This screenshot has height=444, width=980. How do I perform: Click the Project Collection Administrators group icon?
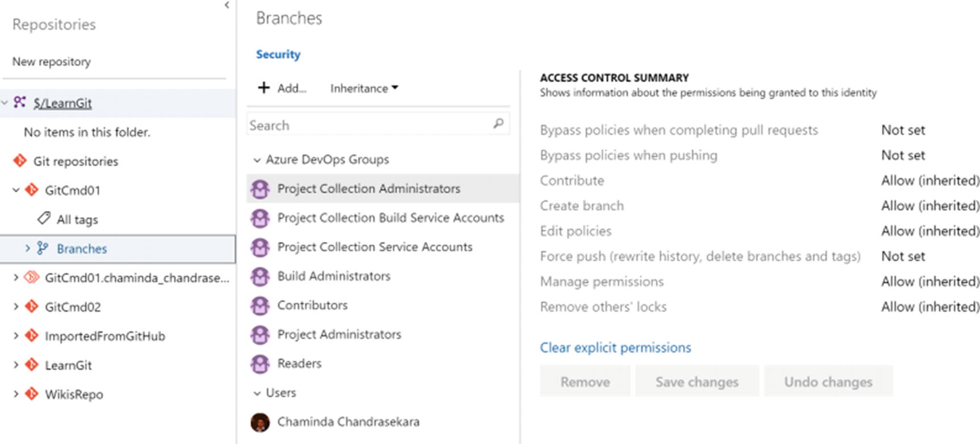point(260,189)
